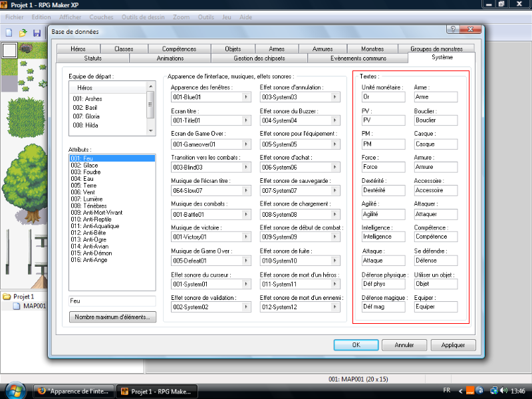Screen dimensions: 532x399
Task: Click the New project icon in toolbar
Action: (9, 33)
